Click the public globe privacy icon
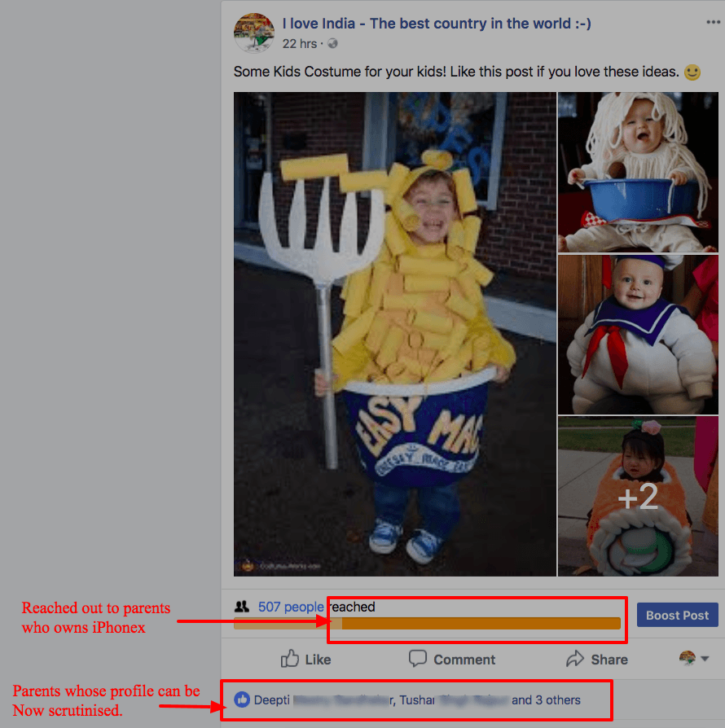The image size is (725, 728). (332, 44)
